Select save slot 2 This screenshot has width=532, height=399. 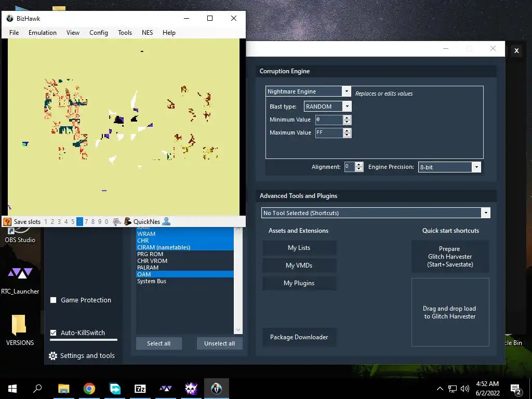52,222
